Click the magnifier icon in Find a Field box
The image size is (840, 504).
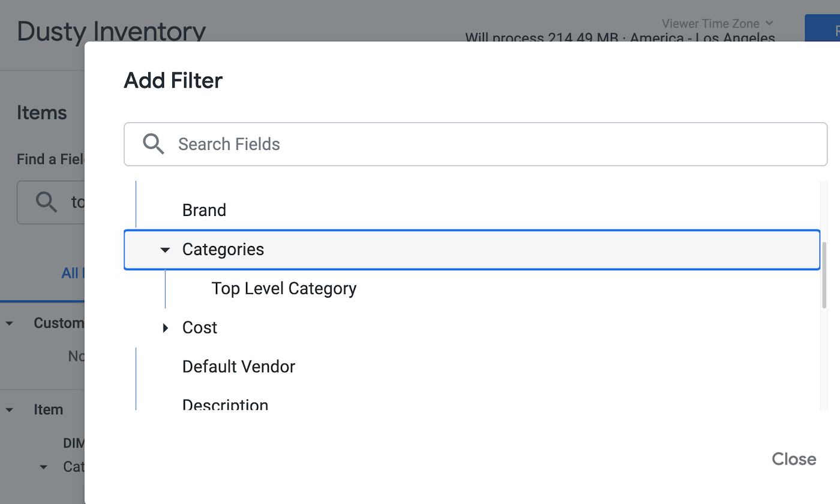point(46,202)
